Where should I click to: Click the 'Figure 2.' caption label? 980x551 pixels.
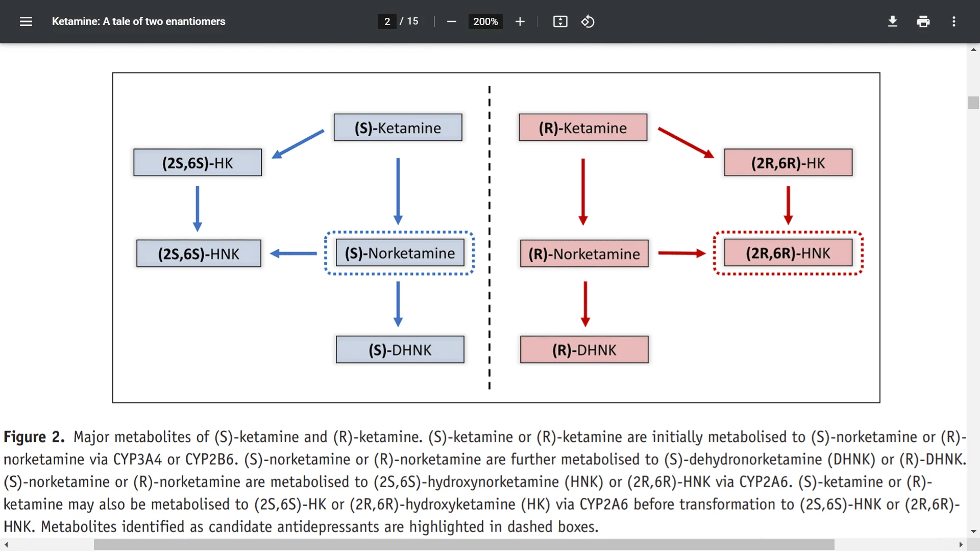point(34,437)
